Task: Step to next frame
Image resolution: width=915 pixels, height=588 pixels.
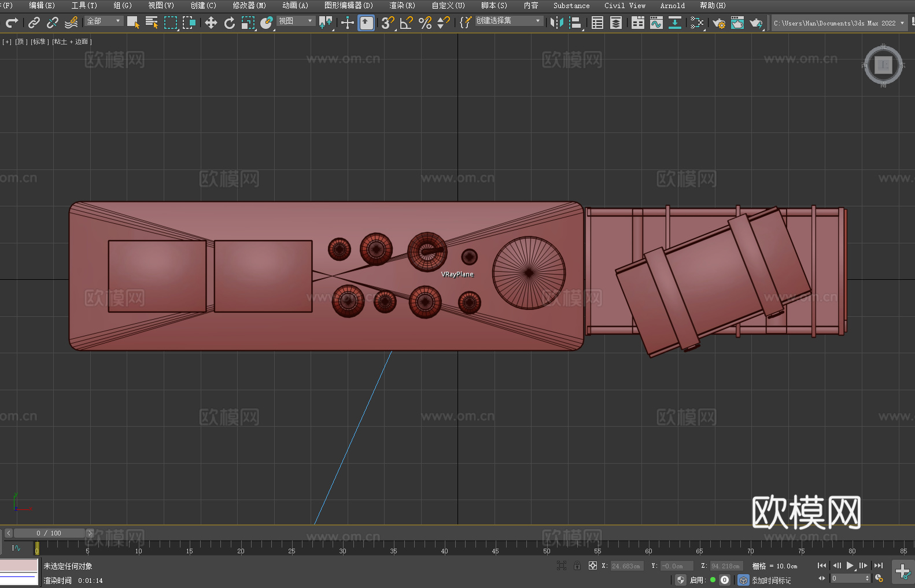Action: (863, 565)
